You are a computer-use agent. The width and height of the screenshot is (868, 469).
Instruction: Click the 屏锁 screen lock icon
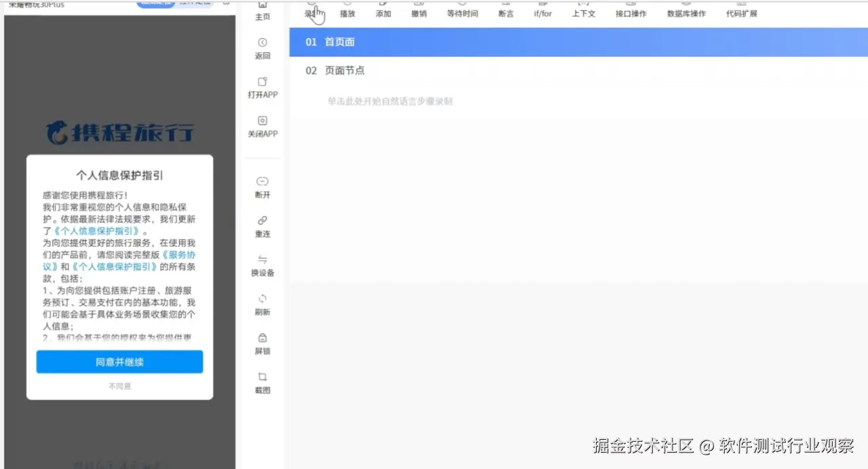coord(262,338)
